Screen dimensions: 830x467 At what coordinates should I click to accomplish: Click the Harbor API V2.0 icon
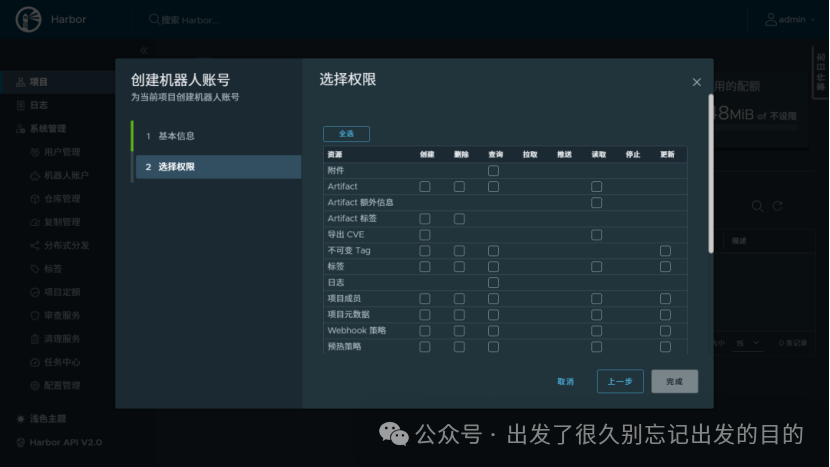[x=21, y=442]
